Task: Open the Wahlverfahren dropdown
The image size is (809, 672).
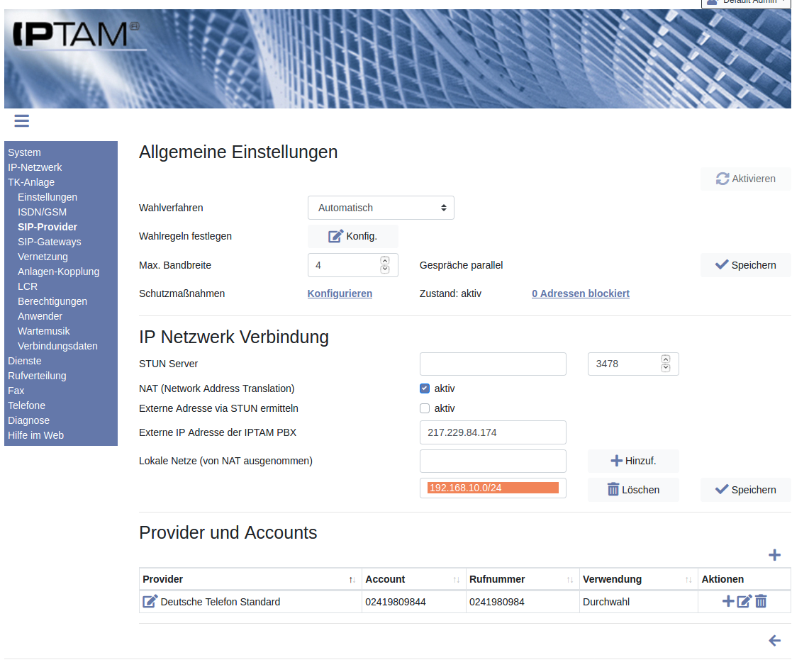Action: pos(381,208)
